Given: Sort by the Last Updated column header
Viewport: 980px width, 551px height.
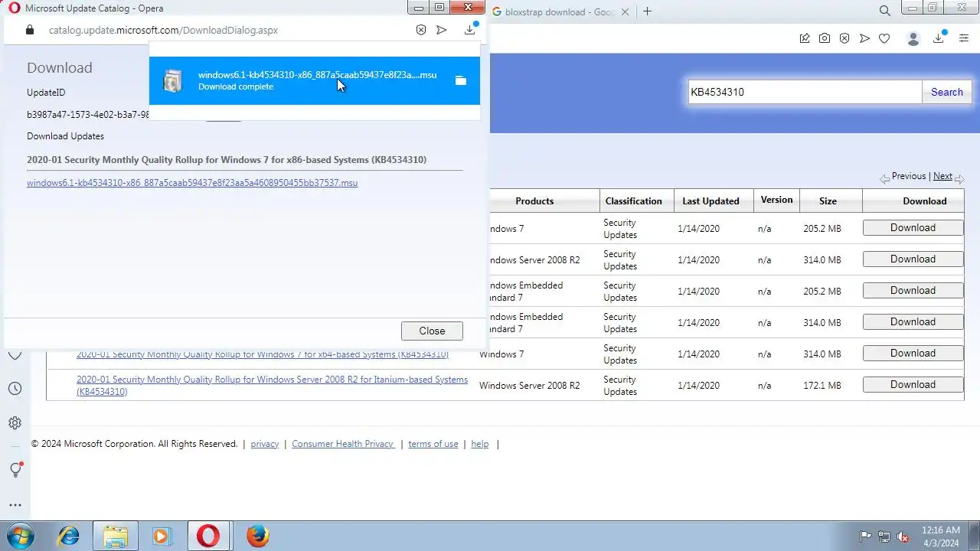Looking at the screenshot, I should tap(710, 201).
